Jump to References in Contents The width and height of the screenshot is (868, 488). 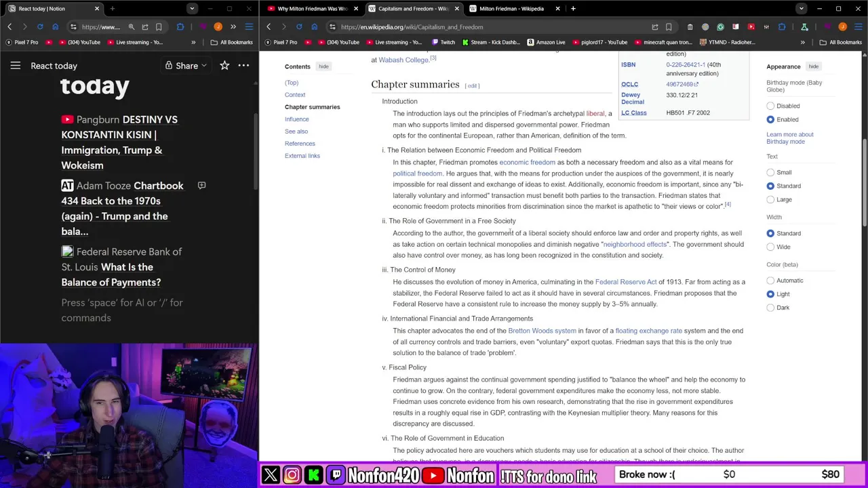tap(300, 144)
